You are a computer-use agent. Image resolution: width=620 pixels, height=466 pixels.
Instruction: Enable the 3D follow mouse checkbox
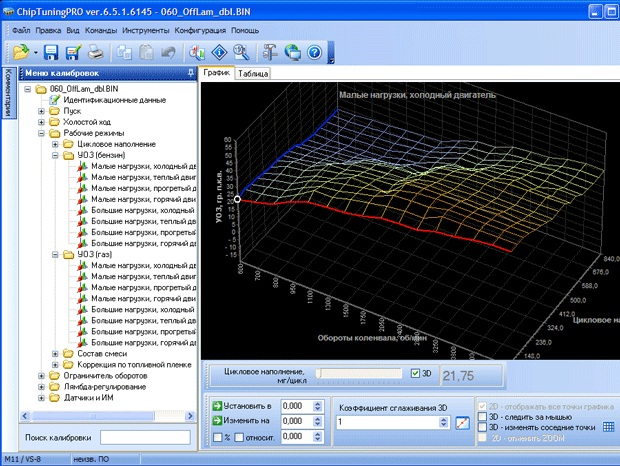(x=482, y=417)
